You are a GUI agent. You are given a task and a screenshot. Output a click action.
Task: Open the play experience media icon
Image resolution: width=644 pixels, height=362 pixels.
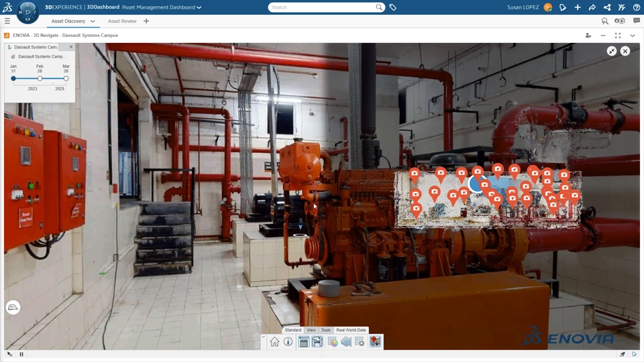(x=619, y=21)
